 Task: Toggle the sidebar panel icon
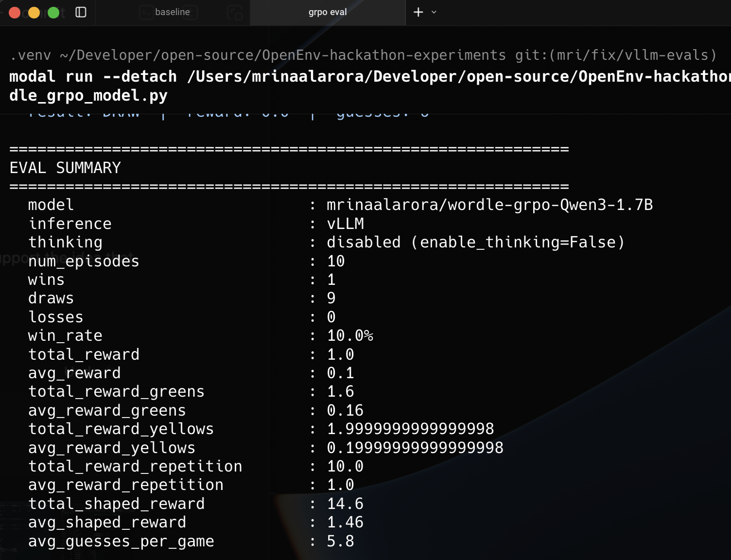(81, 12)
